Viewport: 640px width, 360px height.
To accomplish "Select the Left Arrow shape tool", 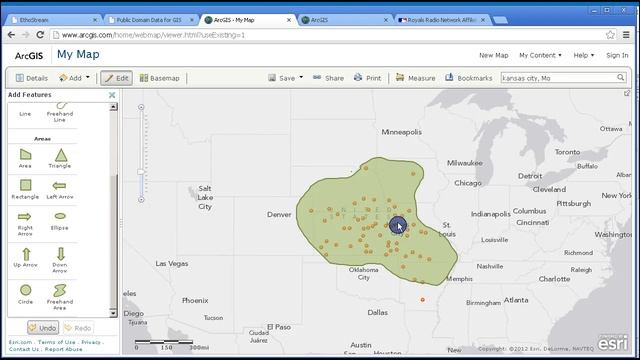I will (x=60, y=190).
